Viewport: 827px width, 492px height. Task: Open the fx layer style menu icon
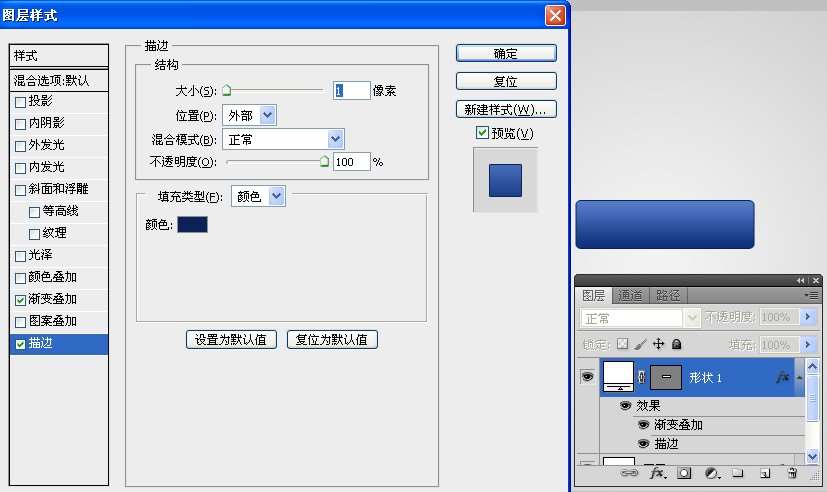tap(657, 474)
